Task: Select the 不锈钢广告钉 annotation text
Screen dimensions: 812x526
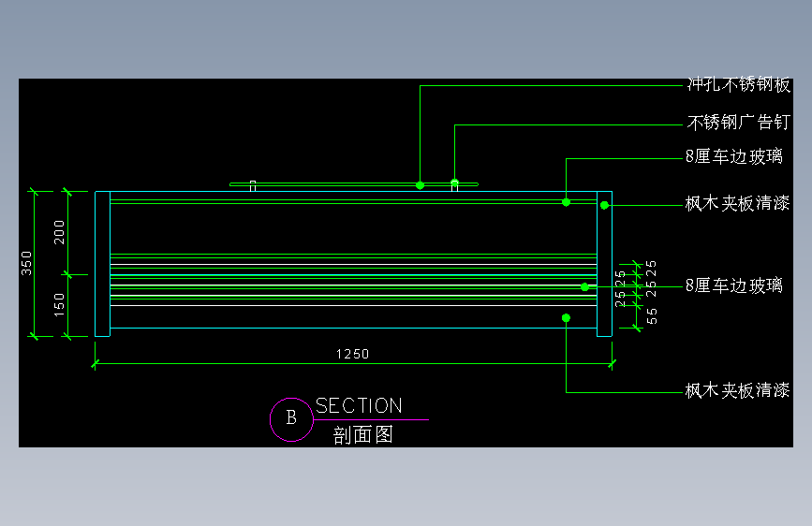Action: coord(738,123)
